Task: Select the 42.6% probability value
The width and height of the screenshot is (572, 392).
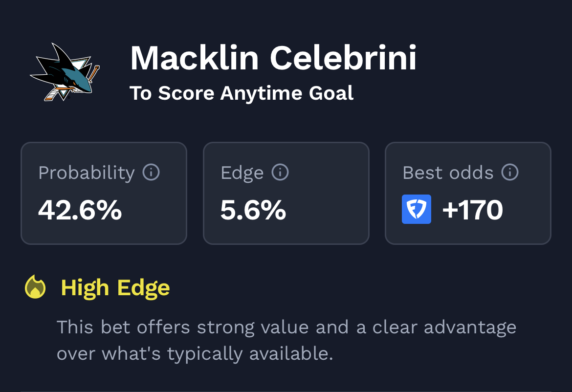Action: point(80,210)
